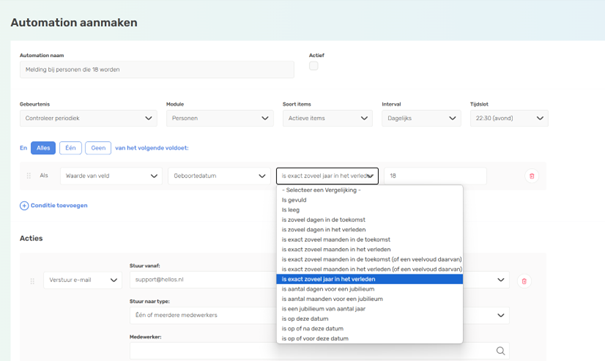
Task: Select the Geen match option
Action: [x=98, y=148]
